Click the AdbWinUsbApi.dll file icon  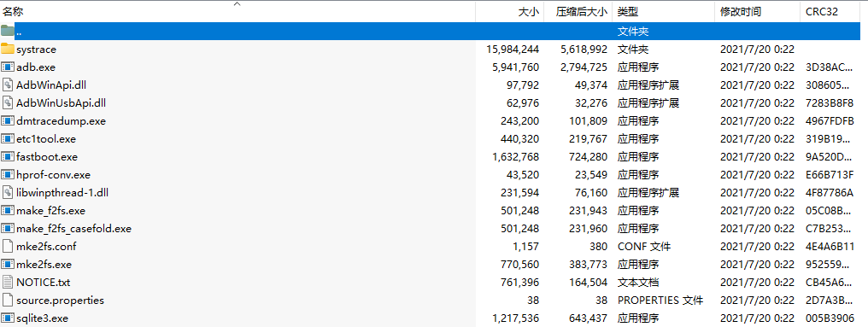7,102
